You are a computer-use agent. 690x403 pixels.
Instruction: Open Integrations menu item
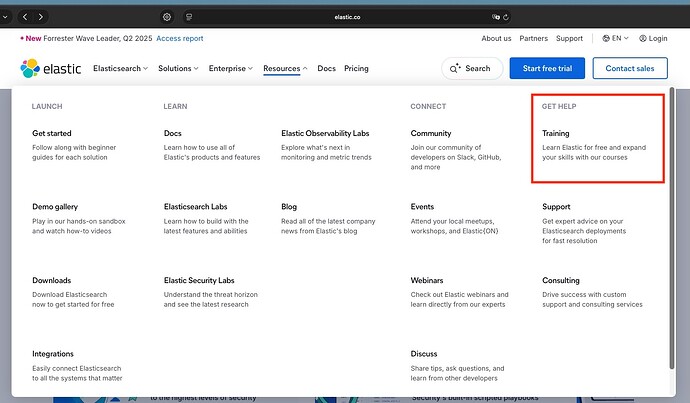coord(53,354)
